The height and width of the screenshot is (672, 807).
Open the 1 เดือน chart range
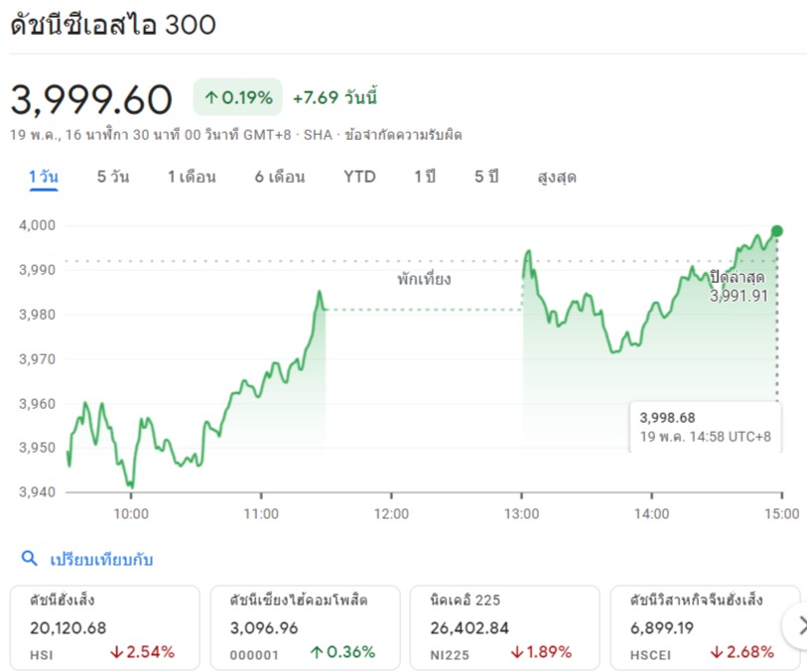(192, 177)
